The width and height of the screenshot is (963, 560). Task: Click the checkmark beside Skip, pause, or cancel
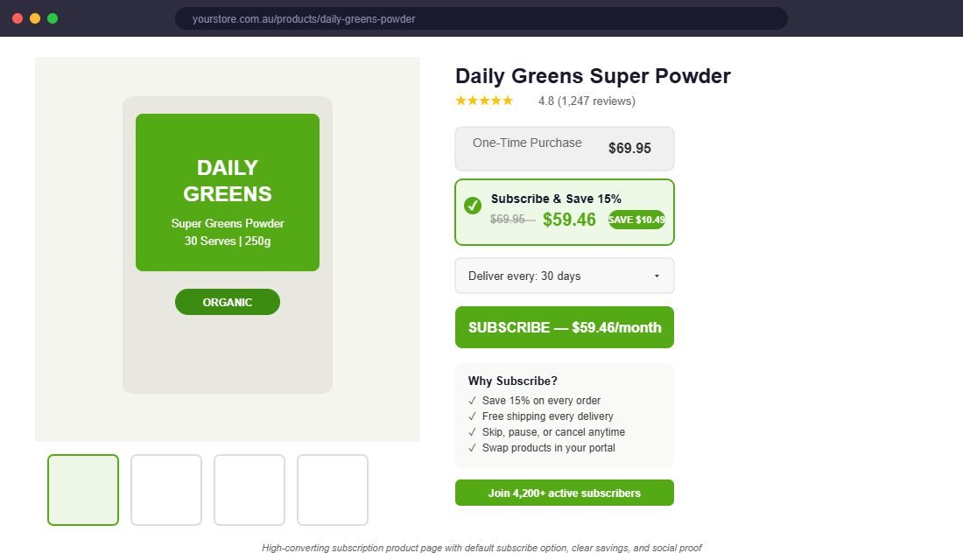click(x=472, y=431)
